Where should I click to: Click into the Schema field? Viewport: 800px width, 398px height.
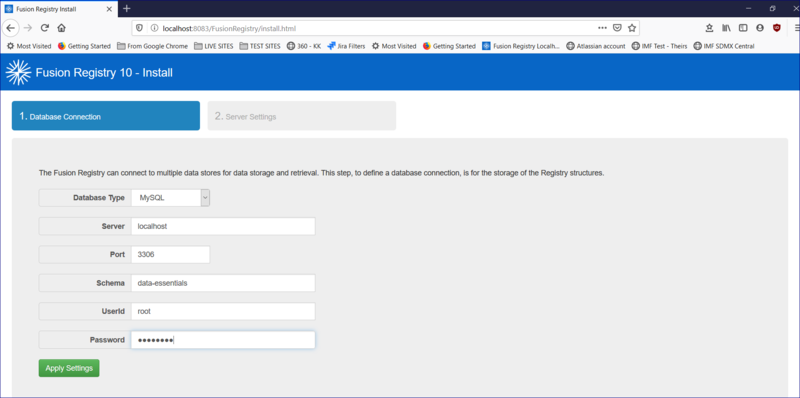pos(223,283)
